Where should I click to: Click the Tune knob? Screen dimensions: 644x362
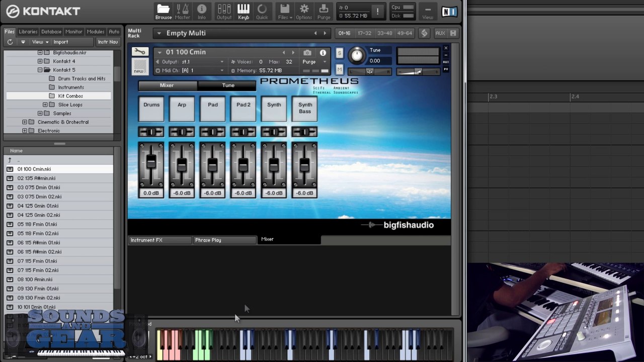tap(357, 56)
